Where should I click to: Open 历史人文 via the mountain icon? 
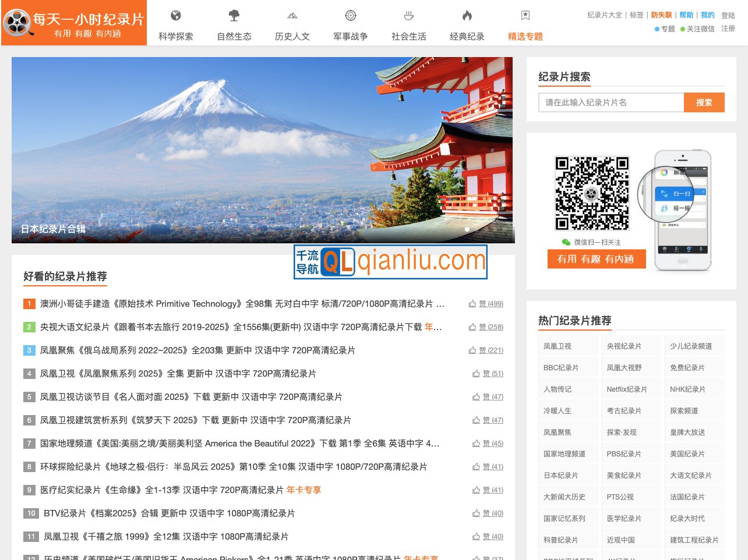tap(292, 17)
